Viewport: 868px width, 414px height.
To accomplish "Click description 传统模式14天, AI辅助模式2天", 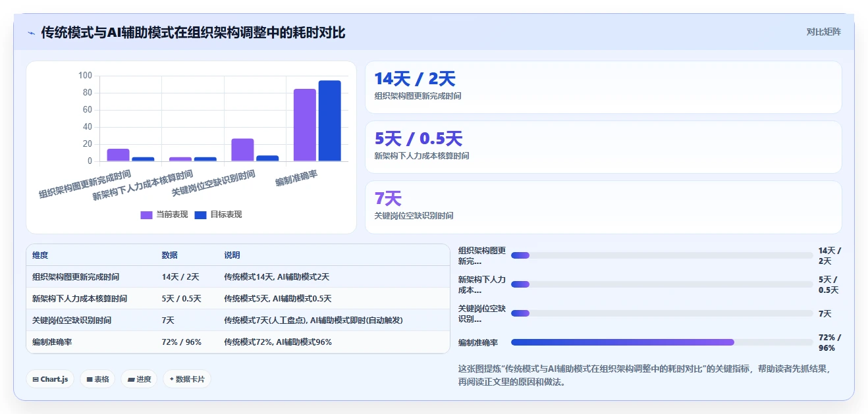I will click(x=277, y=277).
